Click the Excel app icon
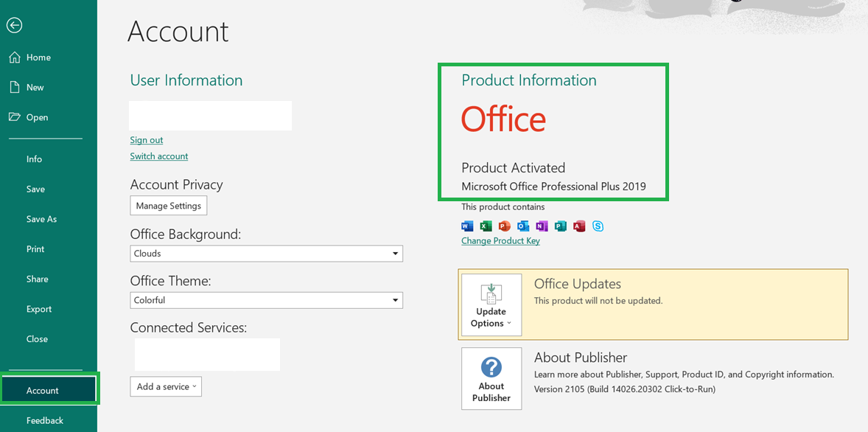 [x=486, y=226]
